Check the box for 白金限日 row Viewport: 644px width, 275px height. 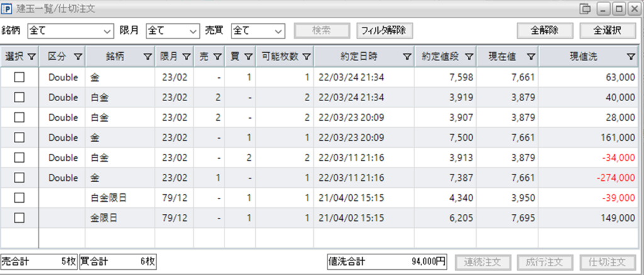19,198
